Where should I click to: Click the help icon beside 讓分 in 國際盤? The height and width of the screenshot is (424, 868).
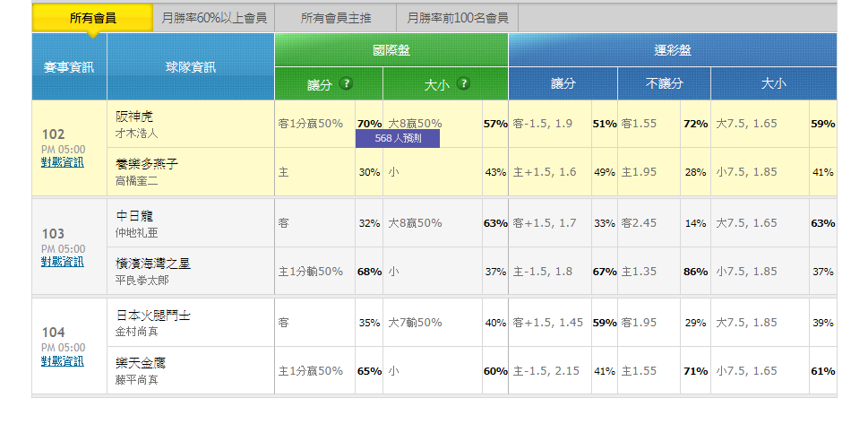tap(346, 83)
